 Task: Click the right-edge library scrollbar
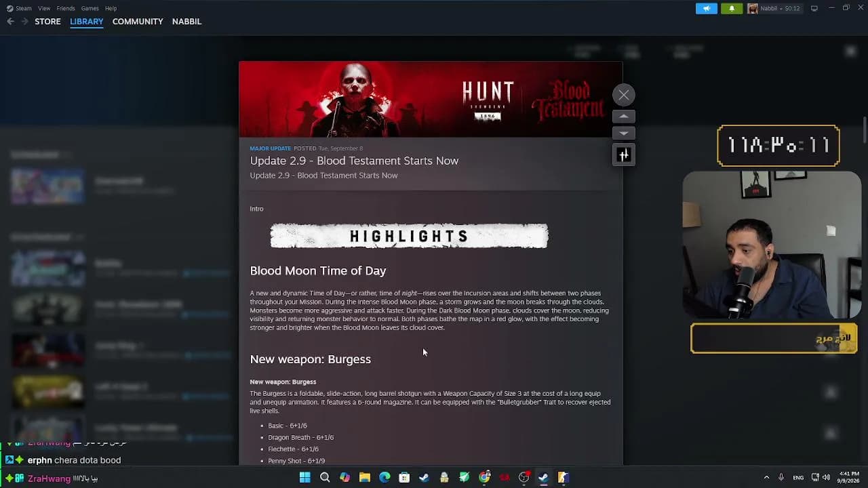click(x=865, y=130)
